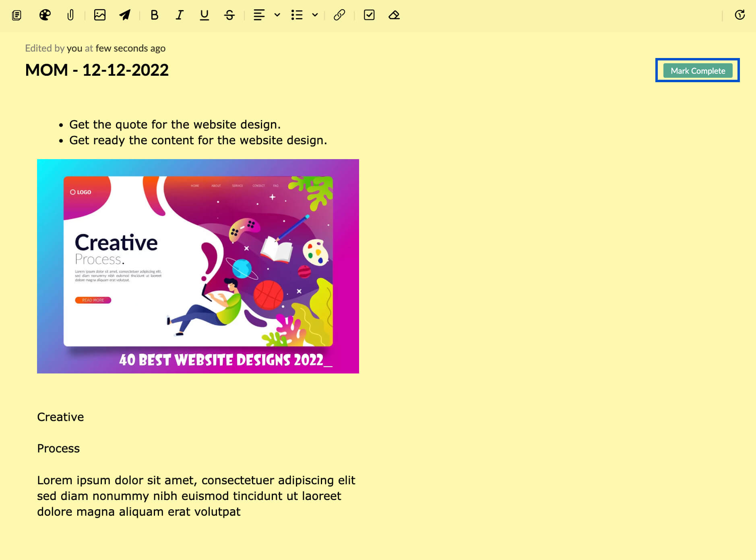Apply strikethrough formatting
This screenshot has height=560, width=756.
coord(229,15)
